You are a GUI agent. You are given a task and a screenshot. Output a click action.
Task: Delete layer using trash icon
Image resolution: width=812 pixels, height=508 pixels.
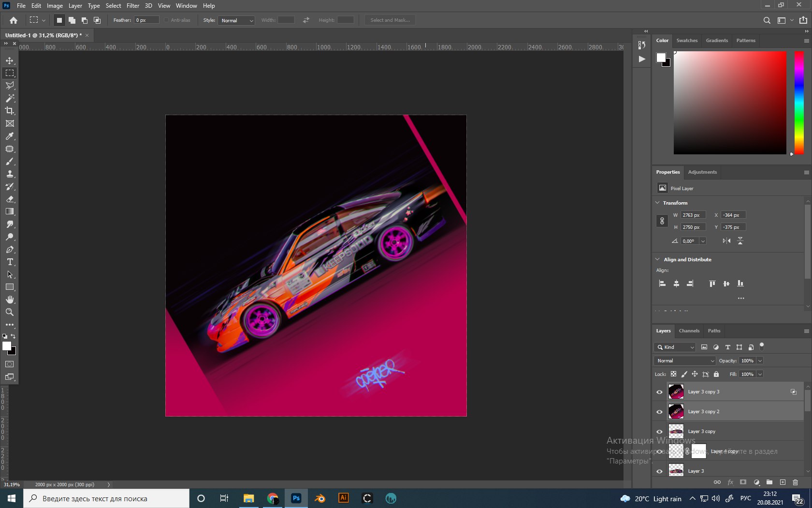pos(795,482)
